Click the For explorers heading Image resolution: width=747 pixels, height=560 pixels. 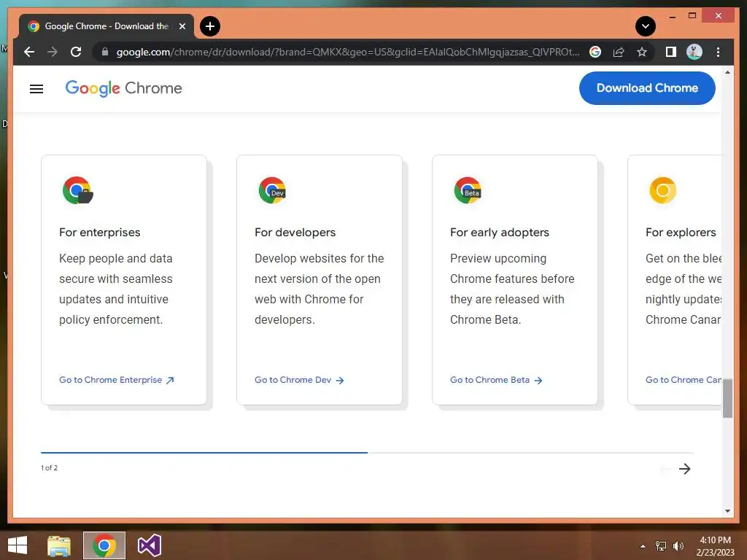point(681,233)
